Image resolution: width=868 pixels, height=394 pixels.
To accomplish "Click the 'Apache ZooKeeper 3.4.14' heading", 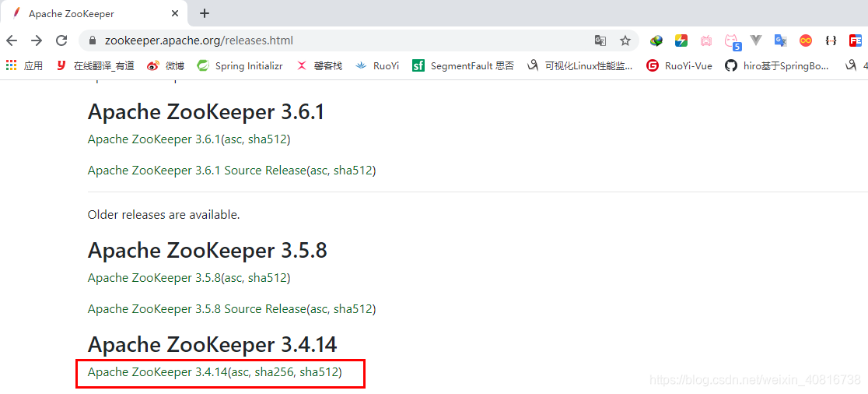I will point(212,345).
